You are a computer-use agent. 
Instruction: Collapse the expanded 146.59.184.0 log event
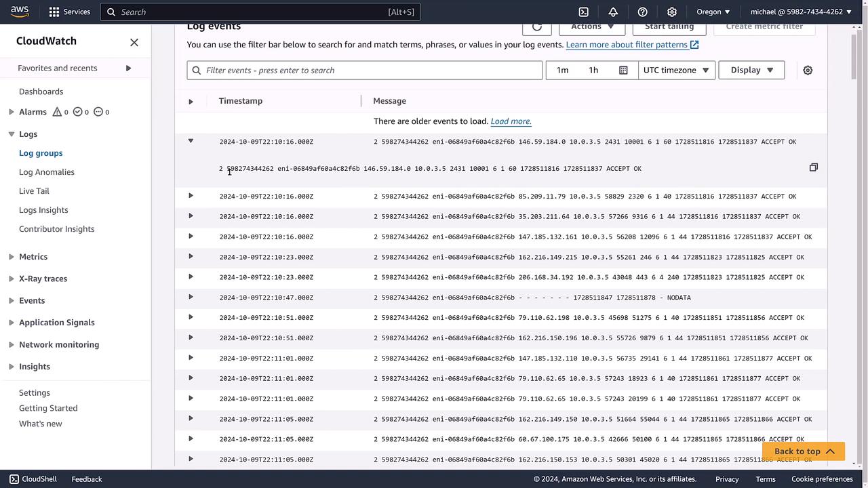click(191, 141)
